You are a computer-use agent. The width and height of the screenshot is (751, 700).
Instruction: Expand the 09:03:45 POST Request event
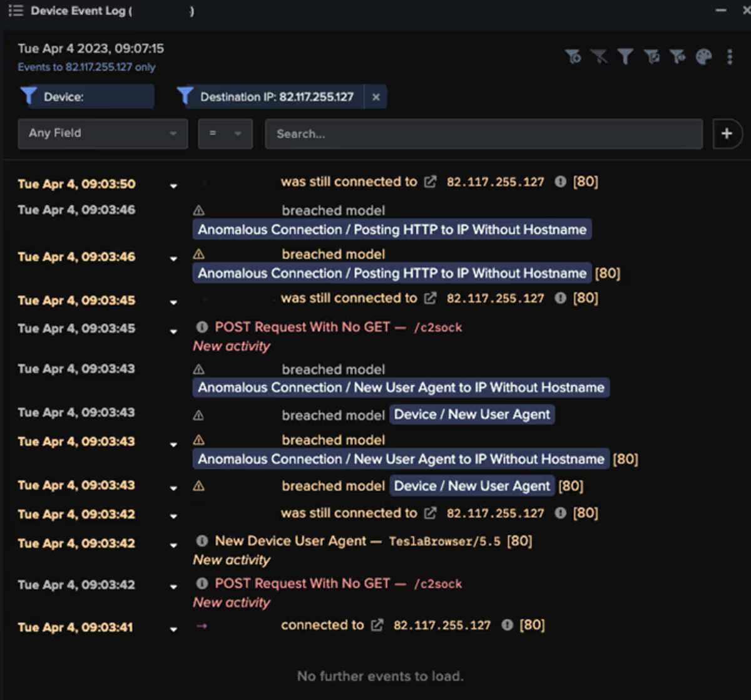[173, 330]
